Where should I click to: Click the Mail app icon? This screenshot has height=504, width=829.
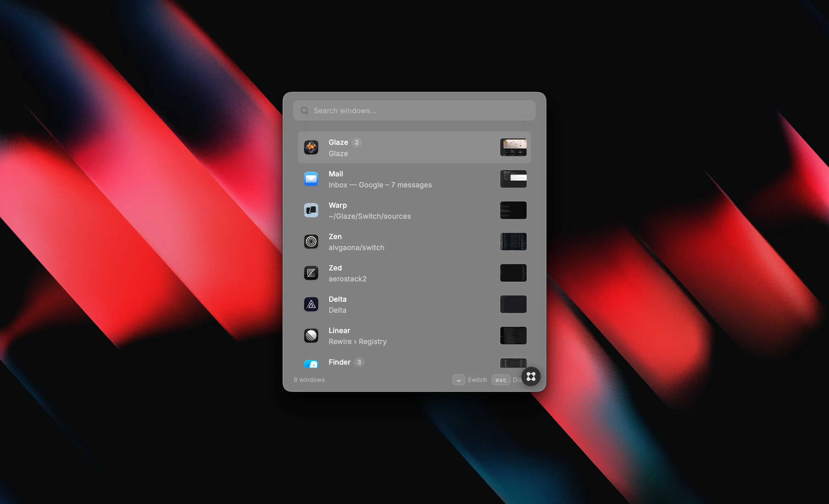(x=311, y=179)
